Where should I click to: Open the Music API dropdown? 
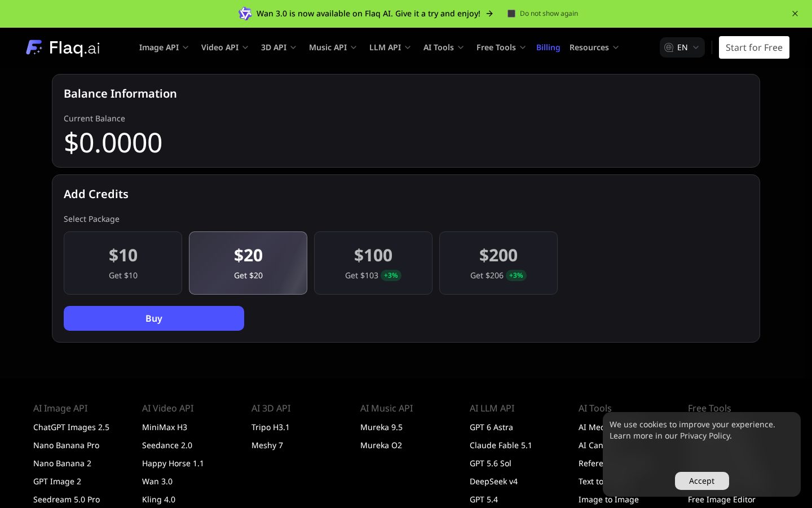tap(333, 47)
